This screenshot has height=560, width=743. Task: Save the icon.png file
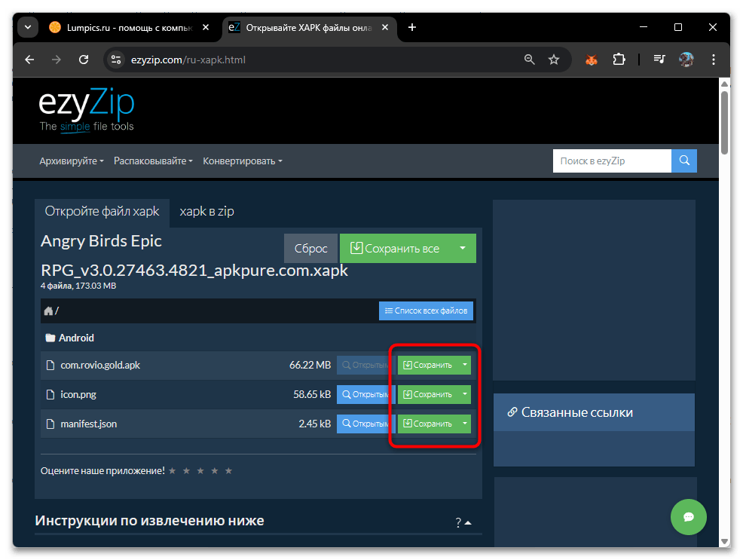point(428,394)
